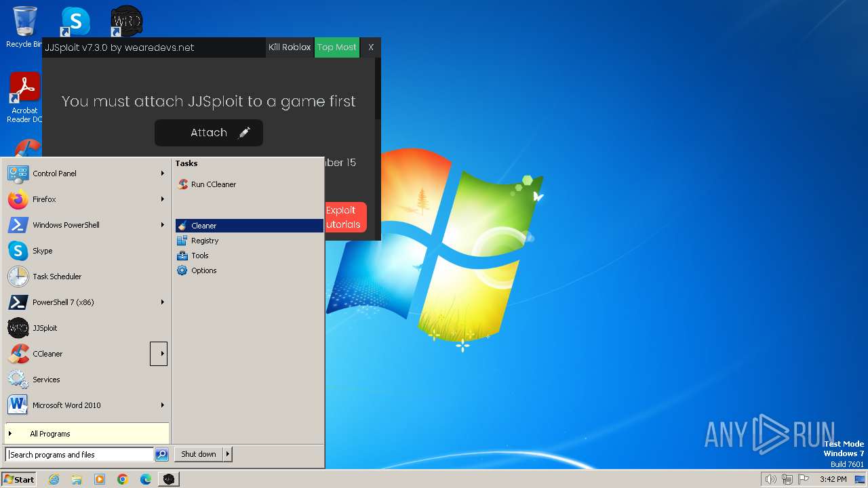Viewport: 868px width, 488px height.
Task: Select JJSploit taskbar button
Action: [169, 479]
